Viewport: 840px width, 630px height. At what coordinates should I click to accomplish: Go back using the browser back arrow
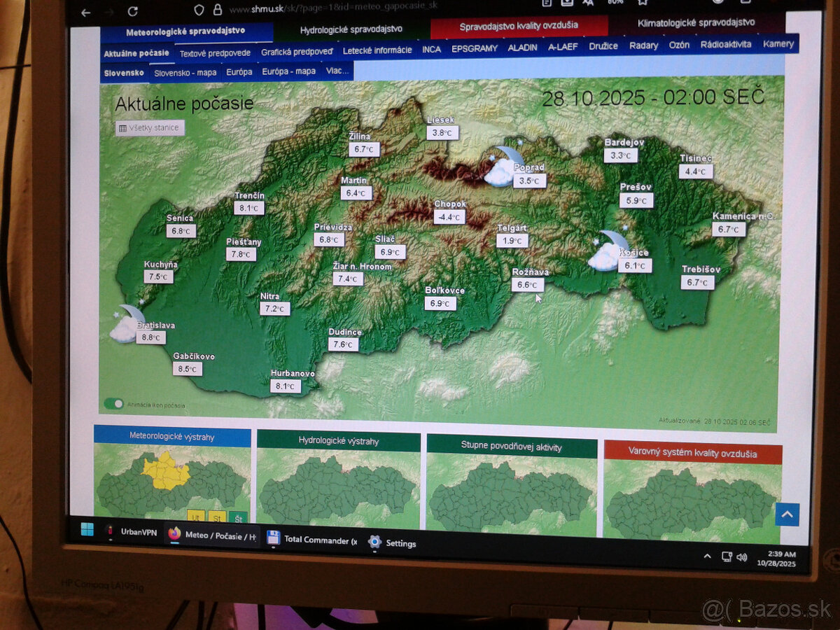(85, 12)
